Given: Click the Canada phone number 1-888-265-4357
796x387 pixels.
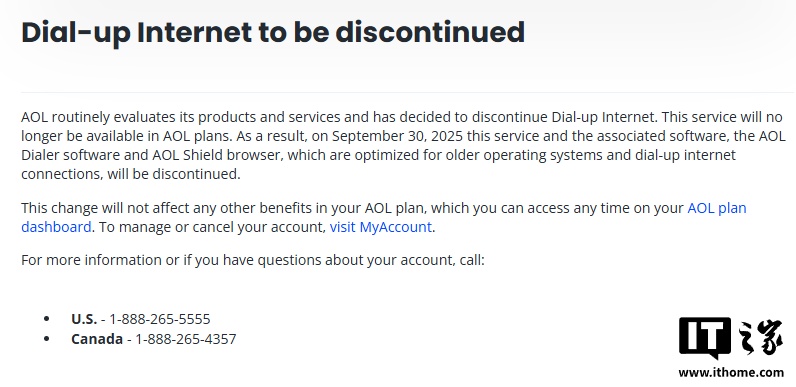Looking at the screenshot, I should pyautogui.click(x=185, y=339).
